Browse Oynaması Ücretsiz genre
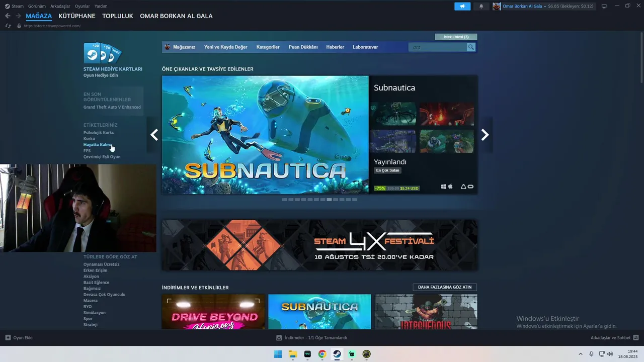Screen dimensions: 644x362 pos(102,264)
